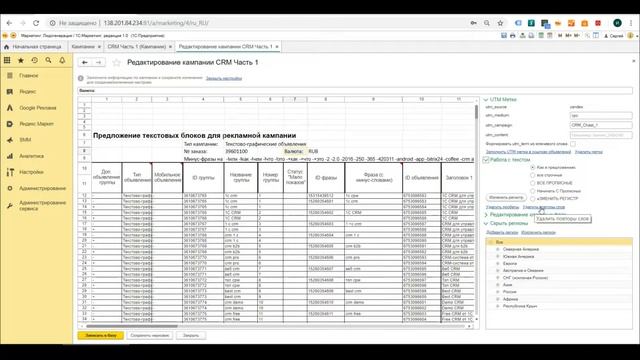Click spreadsheet horizontal scrollbar thumb

131,326
